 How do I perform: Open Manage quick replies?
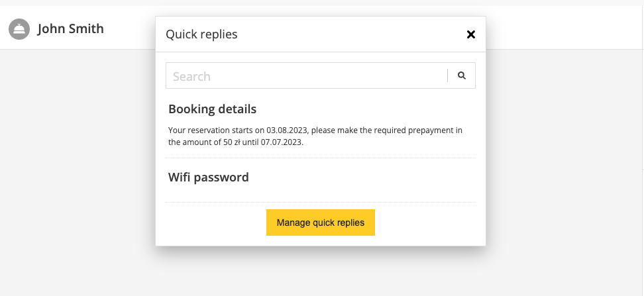pos(321,222)
